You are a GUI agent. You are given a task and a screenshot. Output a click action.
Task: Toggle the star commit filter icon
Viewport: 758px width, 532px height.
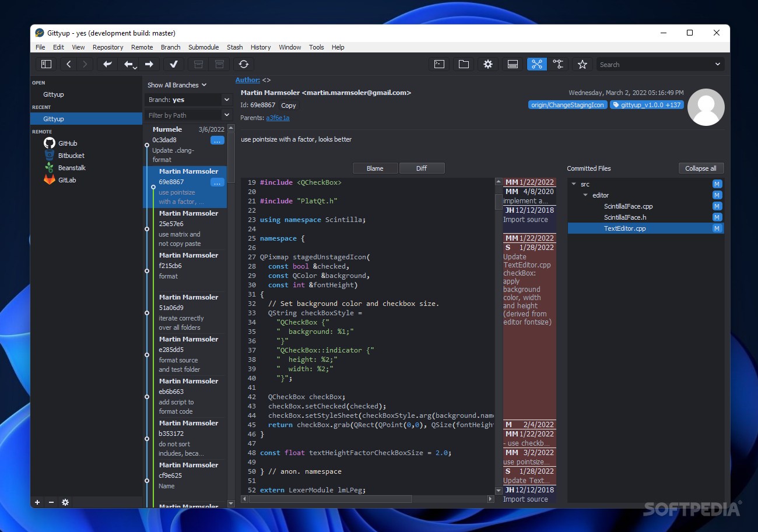[x=582, y=64]
